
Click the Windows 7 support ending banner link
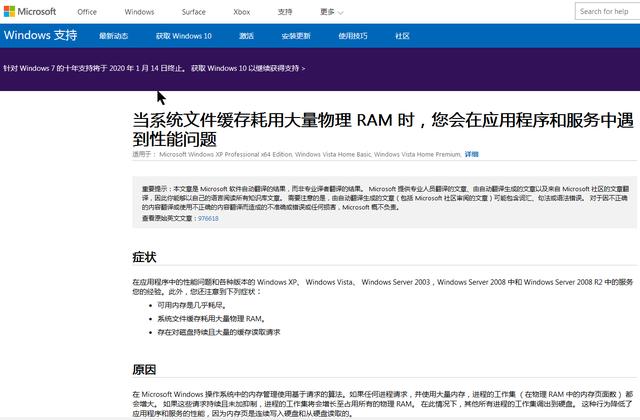154,68
